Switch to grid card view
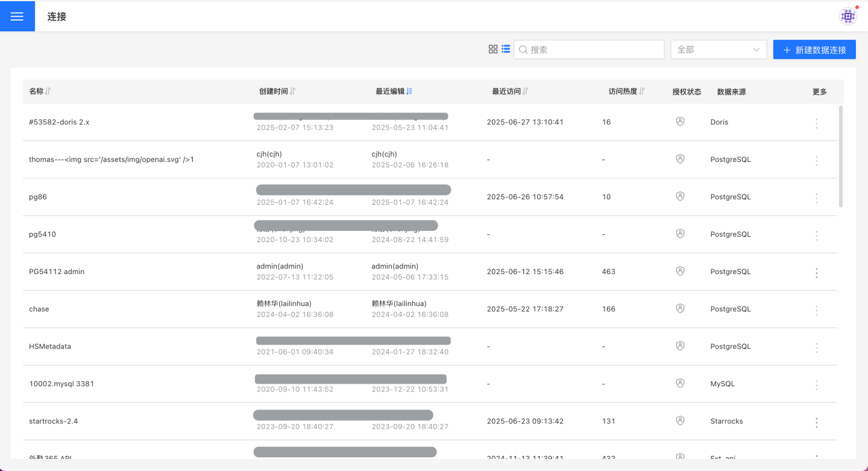This screenshot has height=471, width=868. [x=492, y=49]
